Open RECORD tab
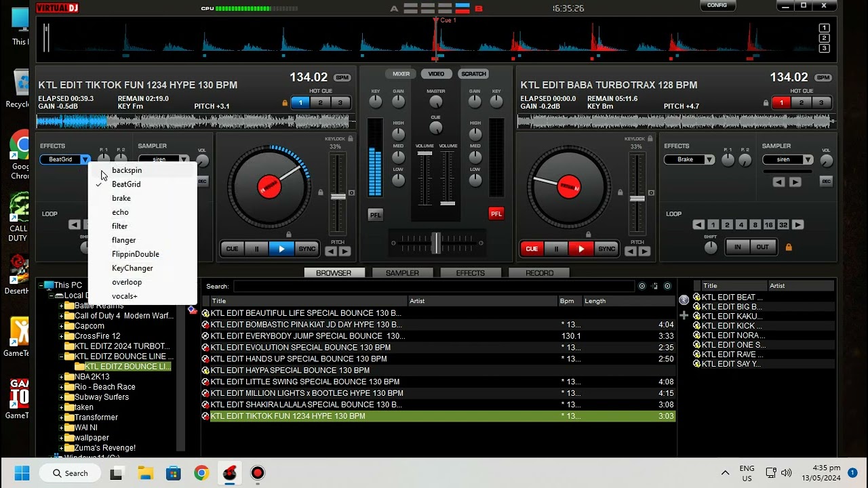The width and height of the screenshot is (868, 488). 540,272
